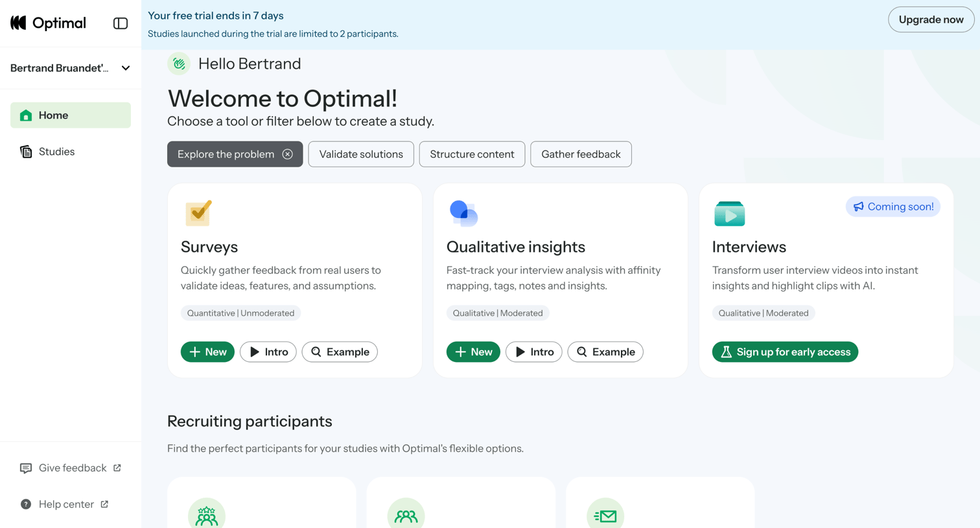Viewport: 980px width, 528px height.
Task: Click the Recruiting participants heading
Action: [250, 422]
